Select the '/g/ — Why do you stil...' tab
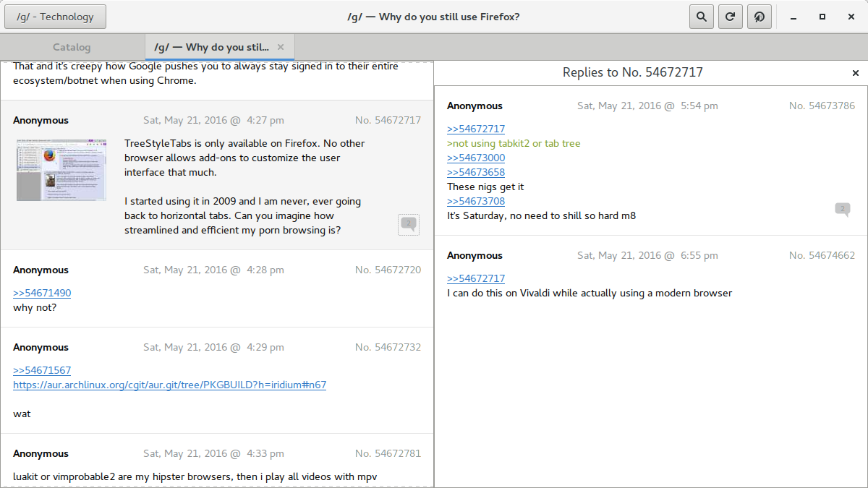868x488 pixels. point(219,47)
